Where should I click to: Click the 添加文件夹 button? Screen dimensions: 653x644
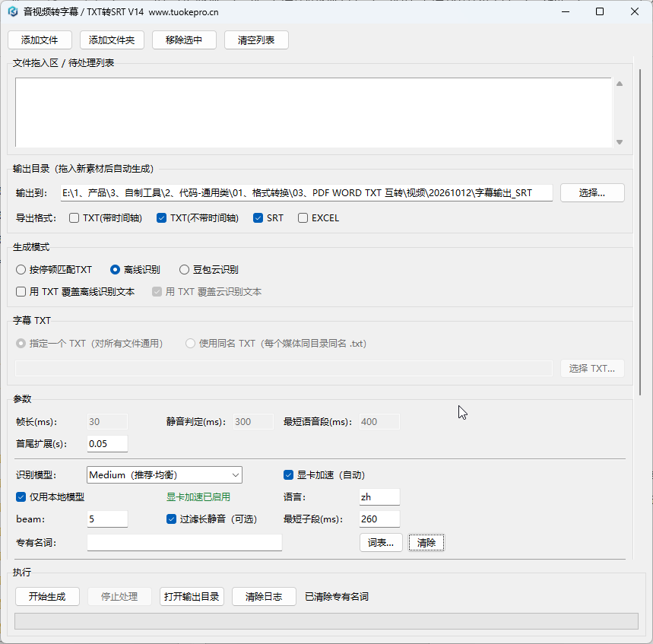point(112,40)
